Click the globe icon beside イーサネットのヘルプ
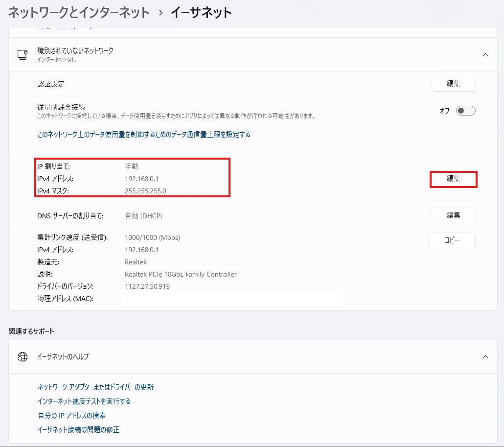Viewport: 504px width, 447px height. pyautogui.click(x=23, y=356)
